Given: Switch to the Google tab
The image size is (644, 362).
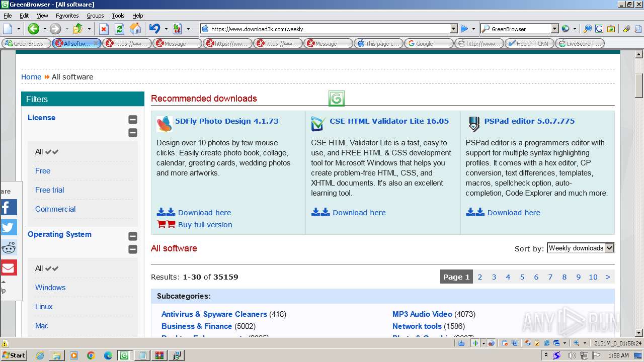Looking at the screenshot, I should click(x=429, y=43).
